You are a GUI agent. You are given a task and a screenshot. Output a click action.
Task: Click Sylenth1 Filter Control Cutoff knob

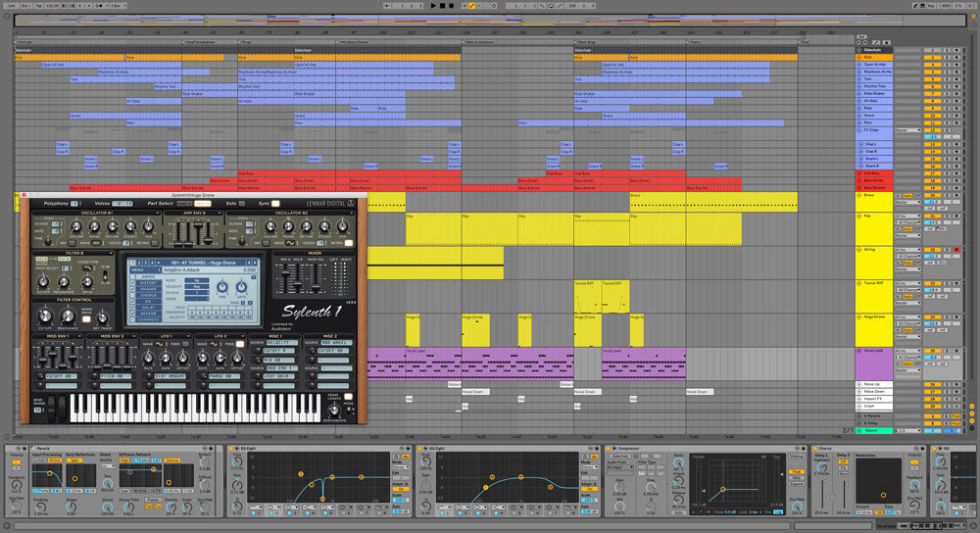pyautogui.click(x=44, y=315)
